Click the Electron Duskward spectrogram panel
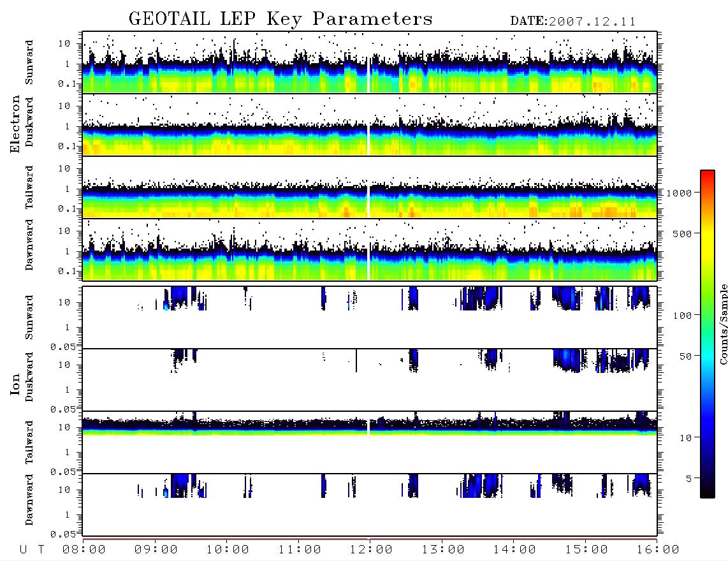 370,124
